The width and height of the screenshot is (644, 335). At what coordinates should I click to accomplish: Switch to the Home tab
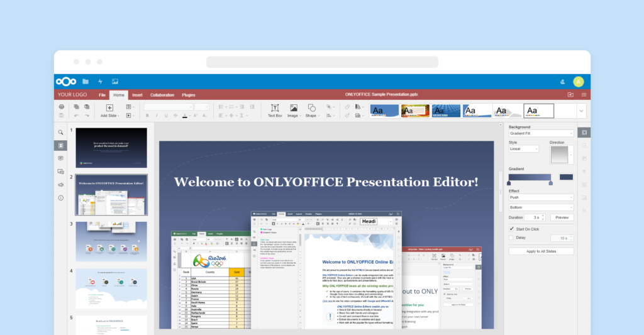coord(119,95)
